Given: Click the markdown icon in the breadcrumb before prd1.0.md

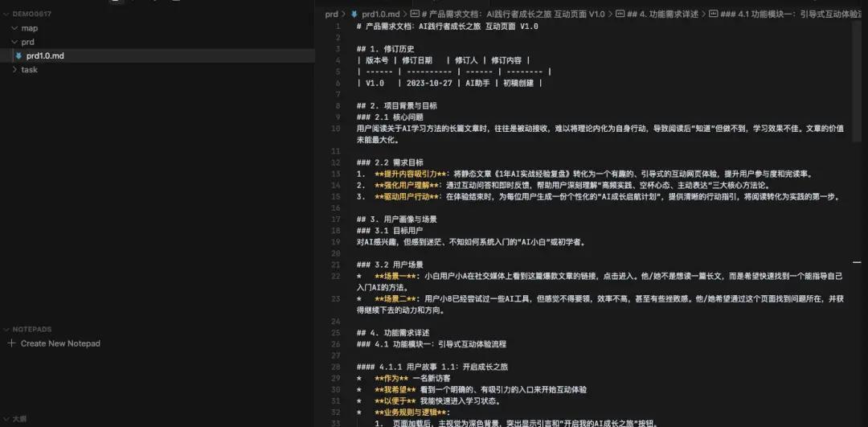Looking at the screenshot, I should (x=354, y=14).
